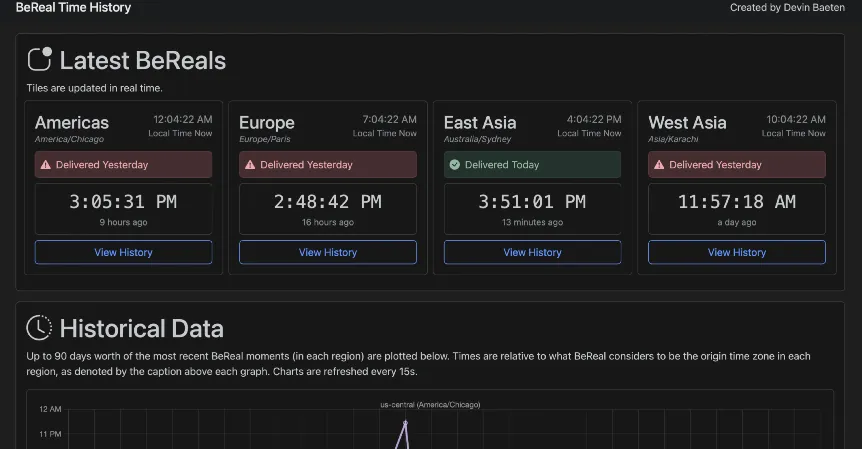Viewport: 862px width, 449px height.
Task: Open View History for East Asia
Action: click(x=532, y=252)
